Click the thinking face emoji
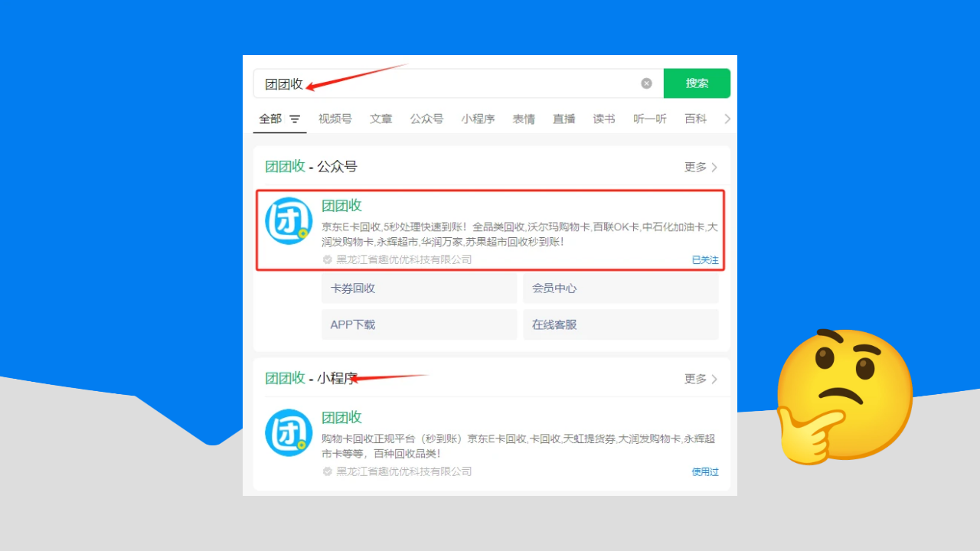The height and width of the screenshot is (551, 980). pos(845,396)
